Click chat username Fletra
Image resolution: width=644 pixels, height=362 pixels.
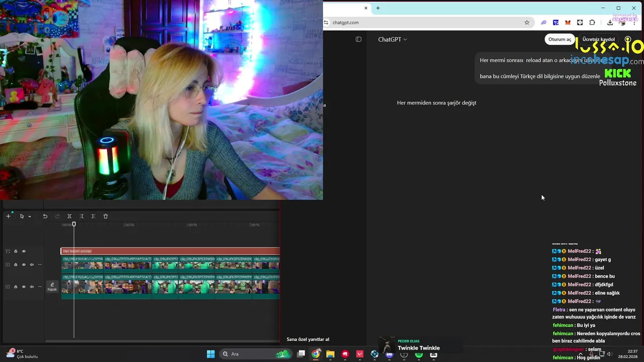pyautogui.click(x=558, y=310)
